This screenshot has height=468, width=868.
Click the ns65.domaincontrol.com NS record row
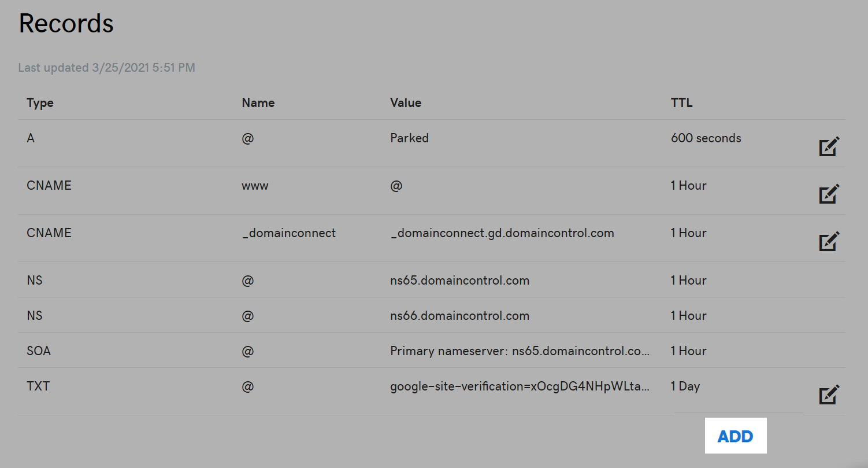pos(432,280)
